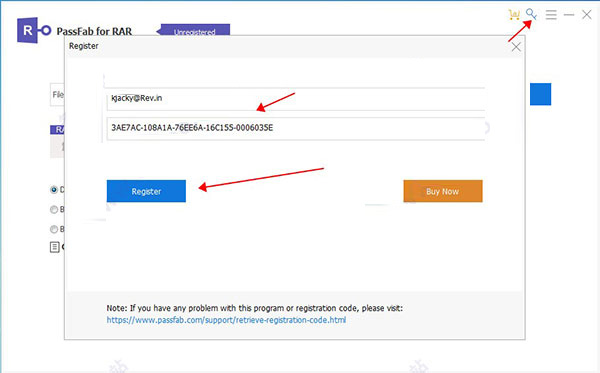The image size is (600, 373).
Task: Click the blue button behind the dialog
Action: coord(540,94)
